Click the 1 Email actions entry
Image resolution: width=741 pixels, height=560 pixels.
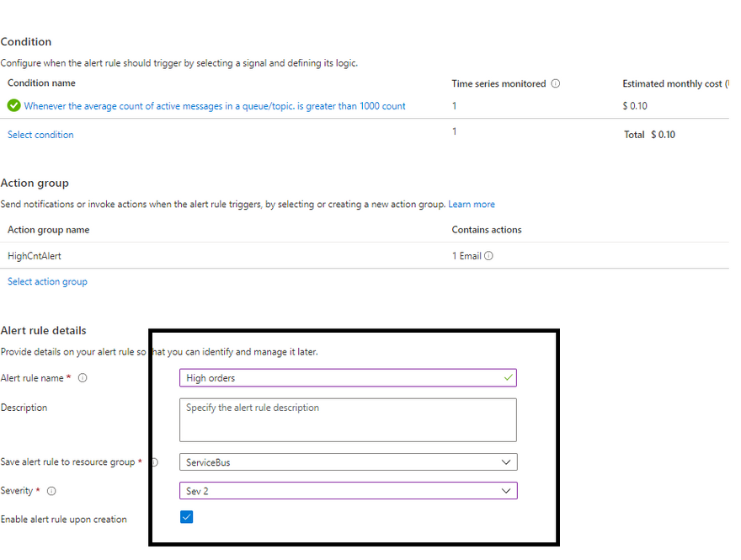click(466, 256)
